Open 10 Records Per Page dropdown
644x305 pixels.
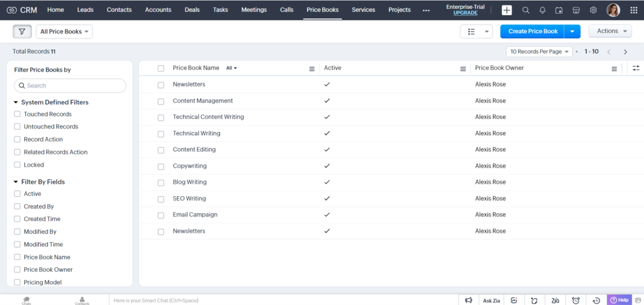pyautogui.click(x=539, y=52)
